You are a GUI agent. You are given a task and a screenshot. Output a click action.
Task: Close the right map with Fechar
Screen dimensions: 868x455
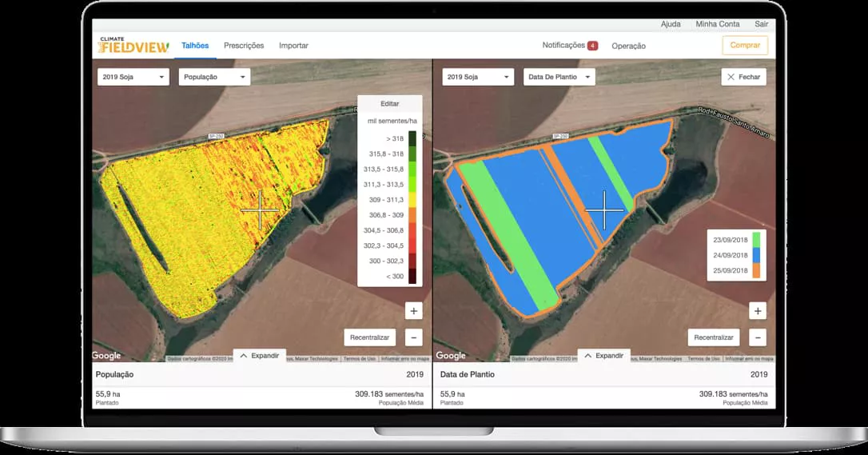743,77
